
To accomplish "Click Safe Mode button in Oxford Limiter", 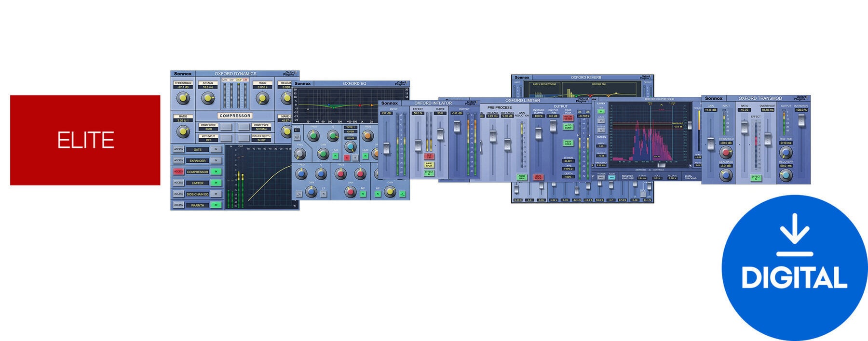I will click(538, 177).
